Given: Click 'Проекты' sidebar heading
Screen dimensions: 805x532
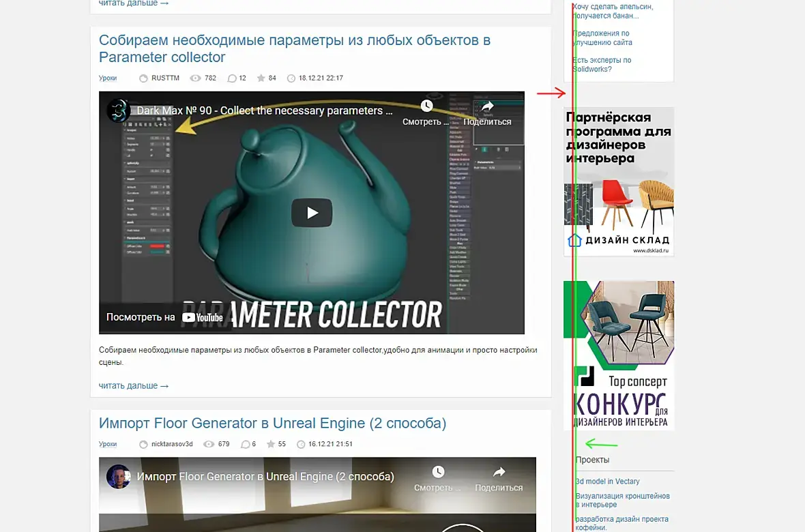Looking at the screenshot, I should click(592, 460).
